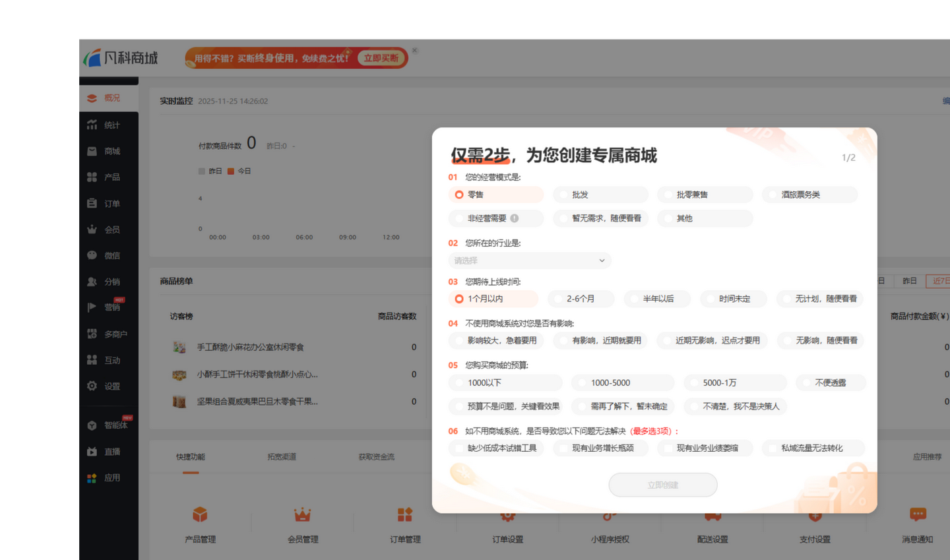
Task: Open the 产品管理 box icon shortcut
Action: (200, 514)
